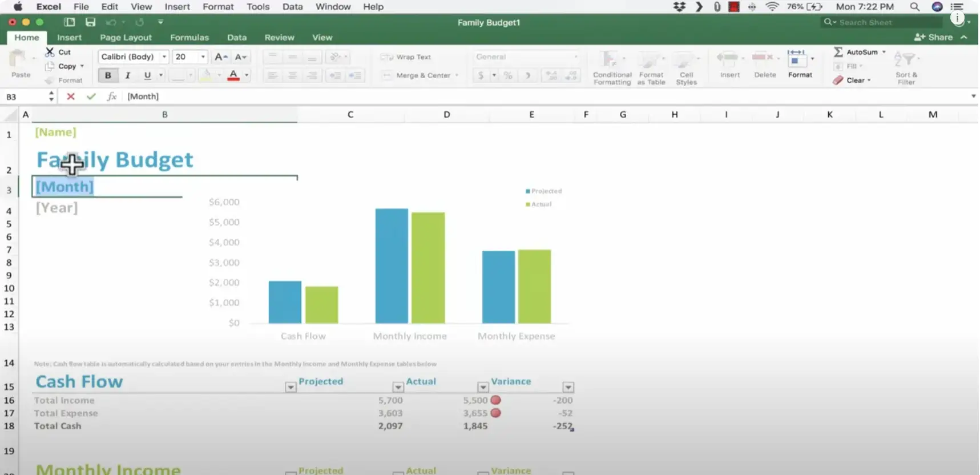
Task: Click the Clear eraser icon
Action: (837, 80)
